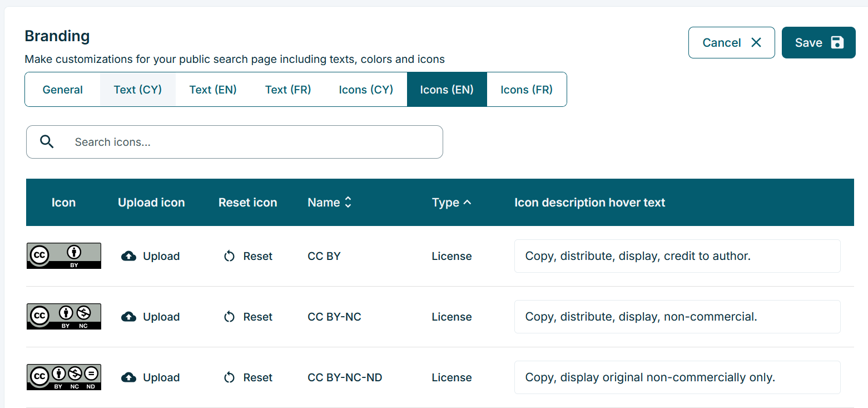Click the search magnifier icon
Viewport: 868px width, 408px height.
pos(47,141)
